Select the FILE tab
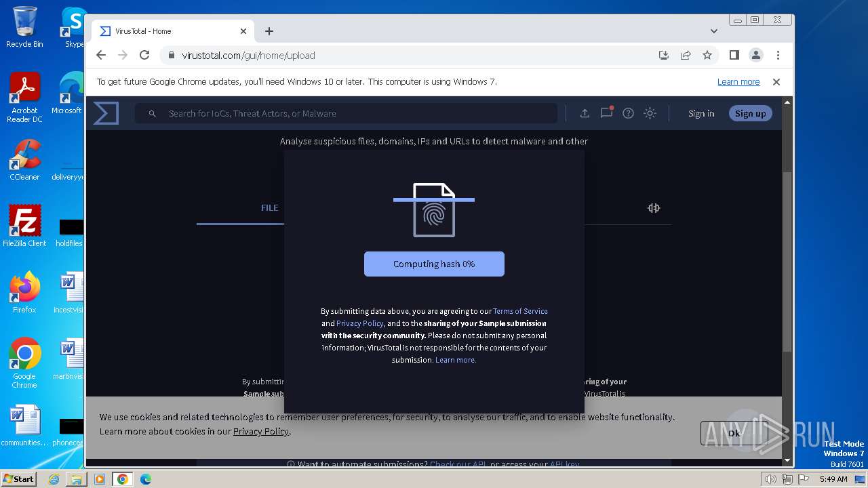 pyautogui.click(x=269, y=208)
